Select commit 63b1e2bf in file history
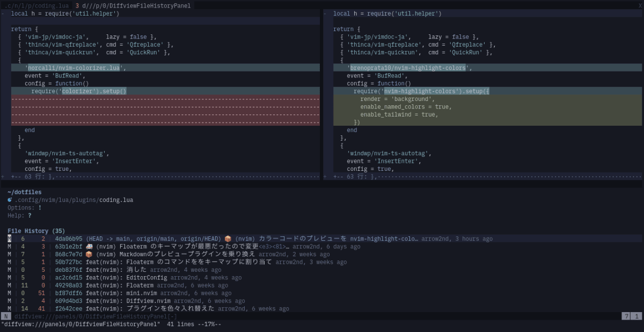 (x=69, y=247)
